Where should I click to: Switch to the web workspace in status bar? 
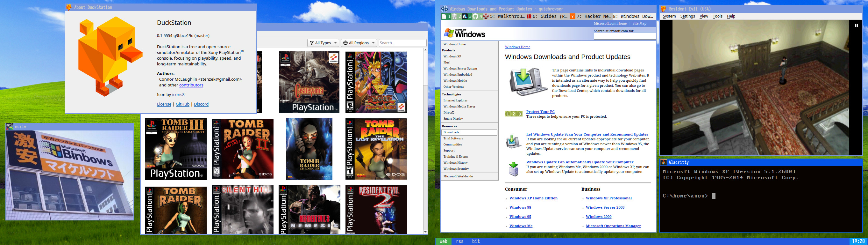point(444,241)
